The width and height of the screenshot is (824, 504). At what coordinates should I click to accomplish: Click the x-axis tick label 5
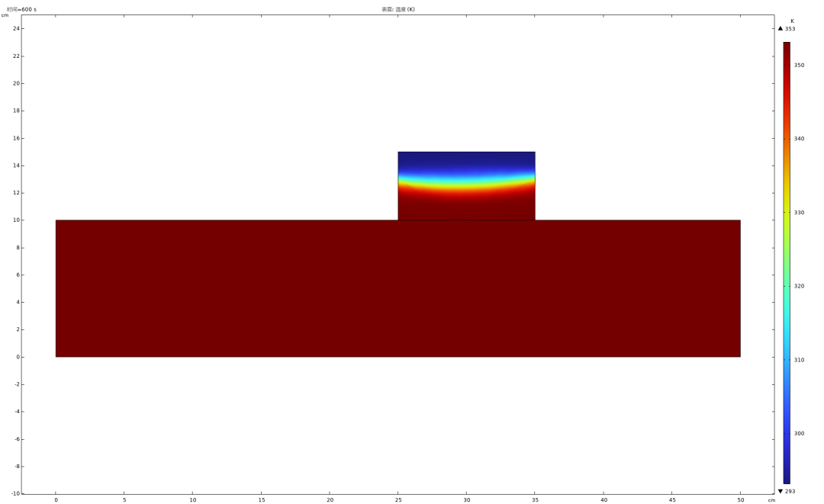(124, 499)
